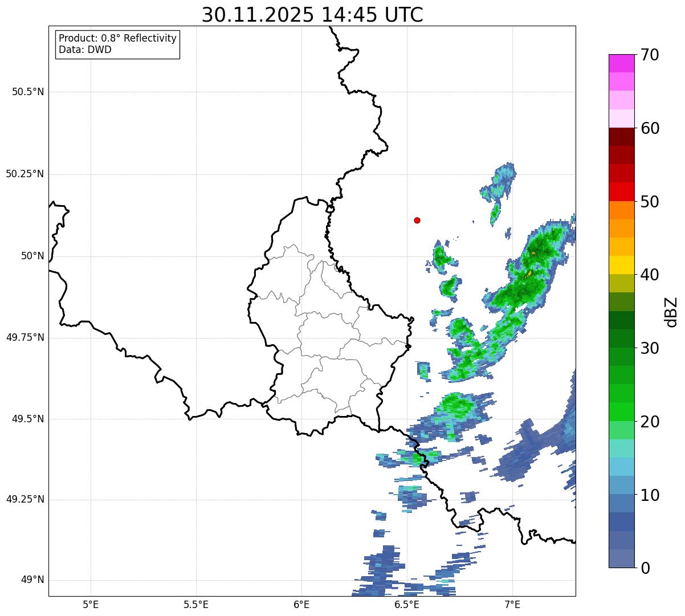Viewport: 685px width, 616px height.
Task: Click the red station marker dot
Action: pyautogui.click(x=417, y=220)
